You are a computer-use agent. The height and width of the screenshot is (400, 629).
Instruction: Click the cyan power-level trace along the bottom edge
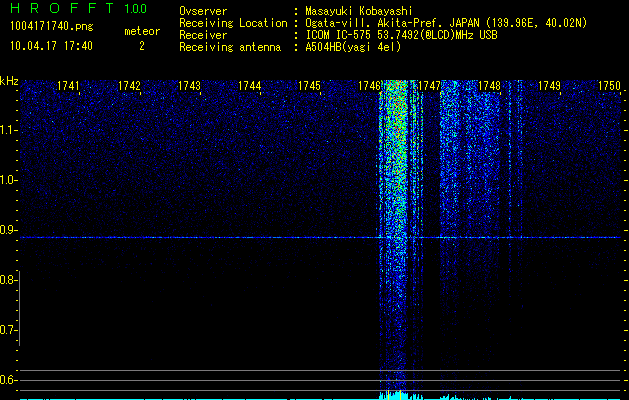320,397
